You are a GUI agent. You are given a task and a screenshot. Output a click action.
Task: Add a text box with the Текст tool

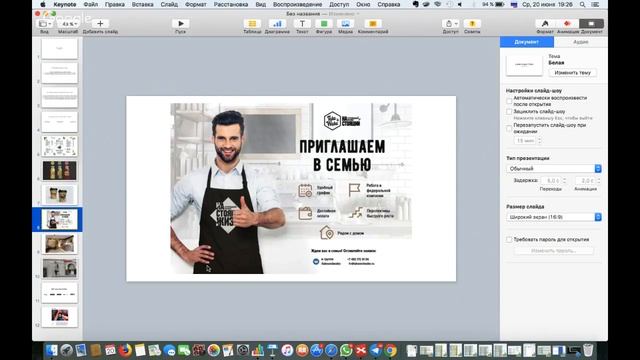(302, 24)
